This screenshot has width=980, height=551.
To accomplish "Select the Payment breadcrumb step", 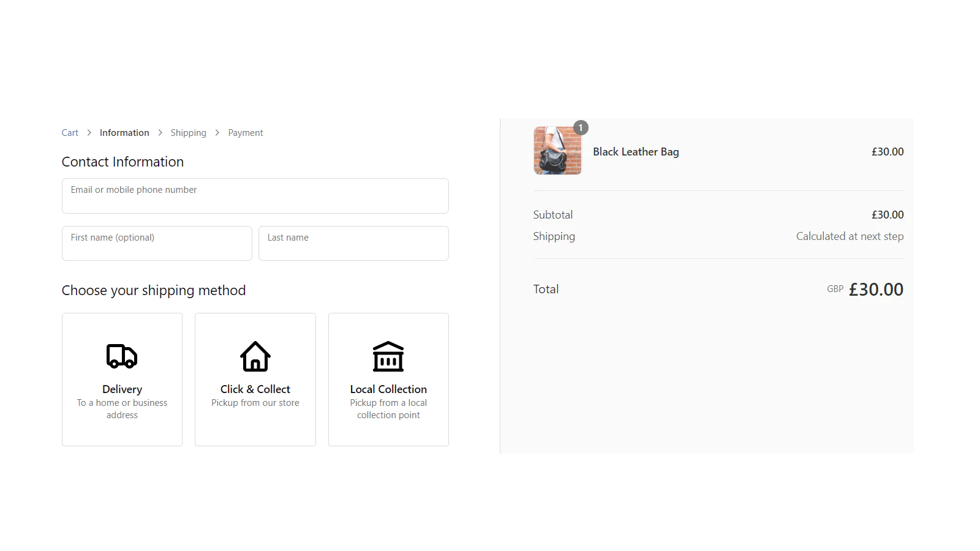I will tap(246, 133).
